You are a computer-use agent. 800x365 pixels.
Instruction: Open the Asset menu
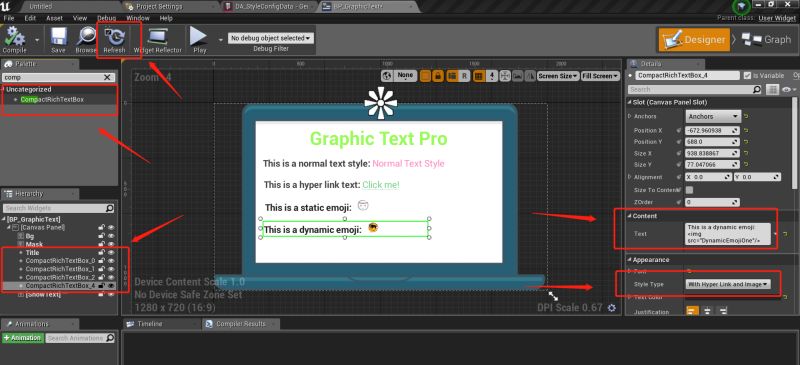point(55,18)
